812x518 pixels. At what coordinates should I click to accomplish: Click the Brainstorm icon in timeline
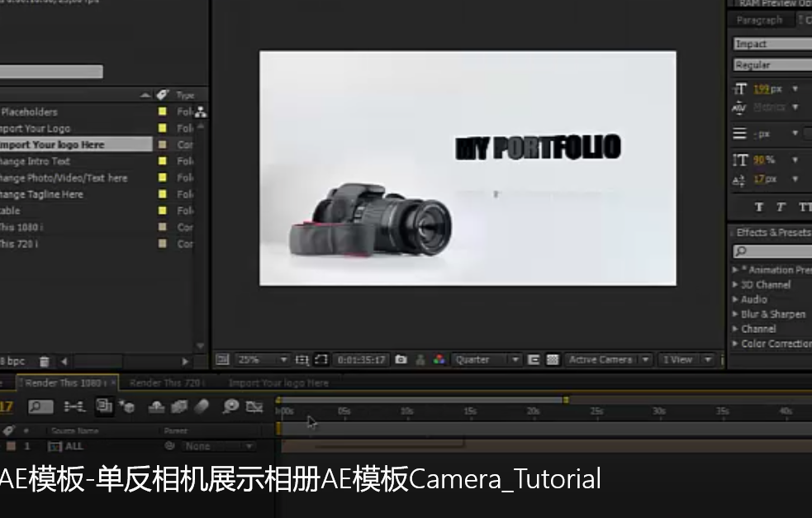[230, 406]
